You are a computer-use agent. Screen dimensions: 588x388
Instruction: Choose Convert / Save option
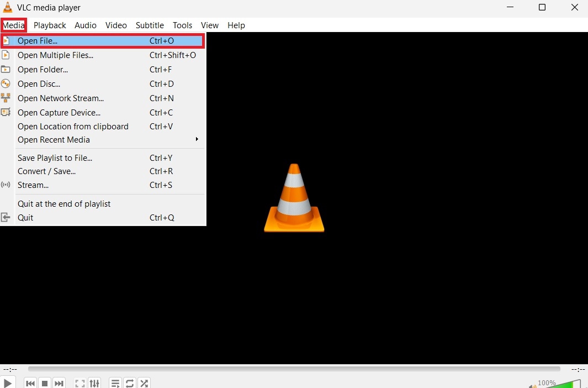pos(46,171)
